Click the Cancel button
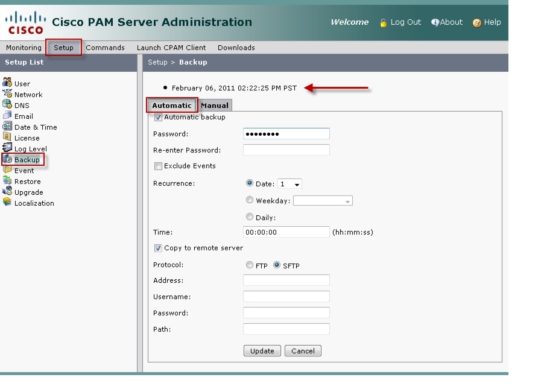This screenshot has height=392, width=544. [303, 351]
